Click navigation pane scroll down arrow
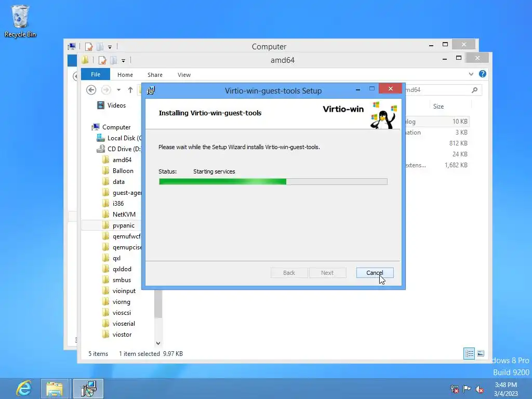This screenshot has height=399, width=532. [x=158, y=343]
